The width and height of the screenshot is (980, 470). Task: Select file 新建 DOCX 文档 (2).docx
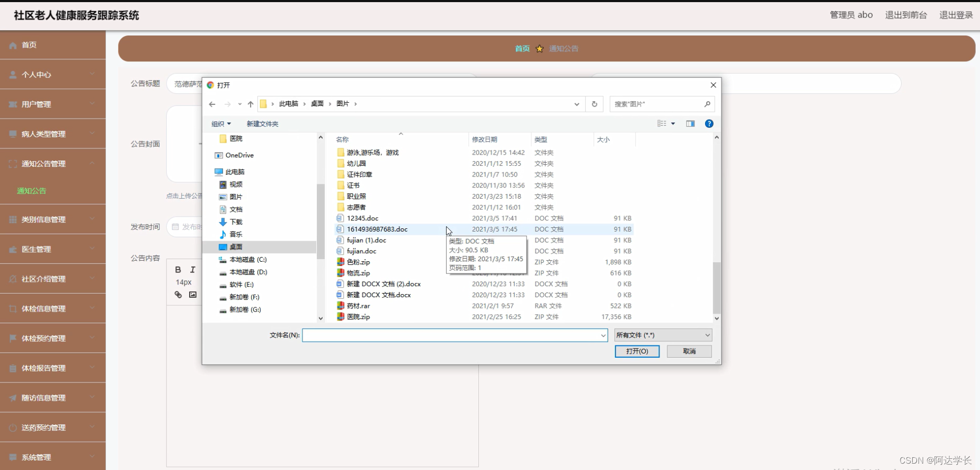coord(384,284)
